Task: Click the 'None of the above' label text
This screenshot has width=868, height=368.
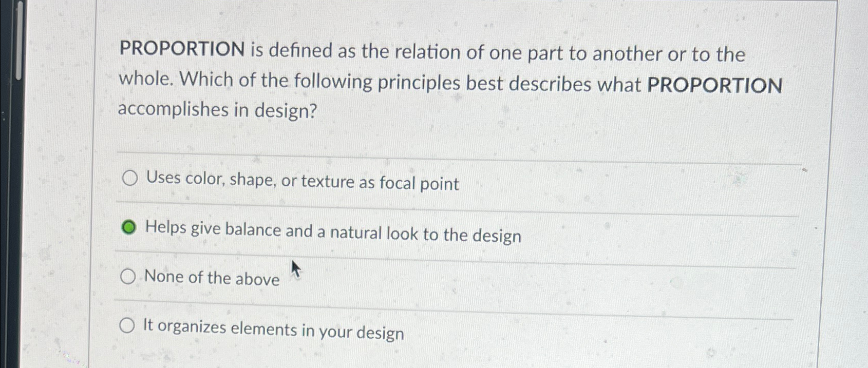Action: pos(211,279)
